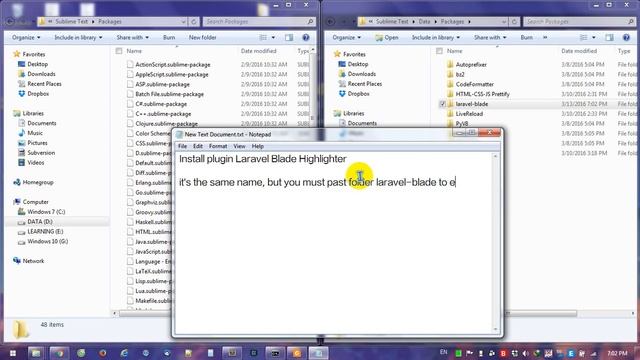Click Burn in left Explorer window
This screenshot has width=640, height=360.
tap(169, 38)
